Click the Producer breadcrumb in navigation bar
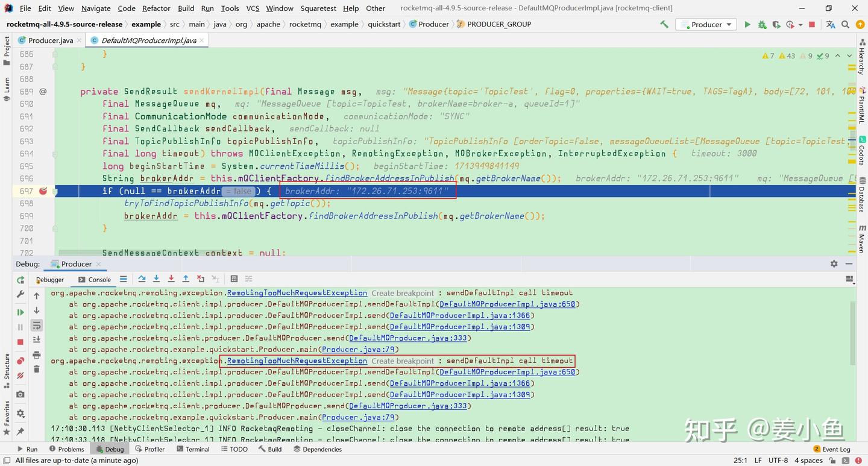 point(429,25)
